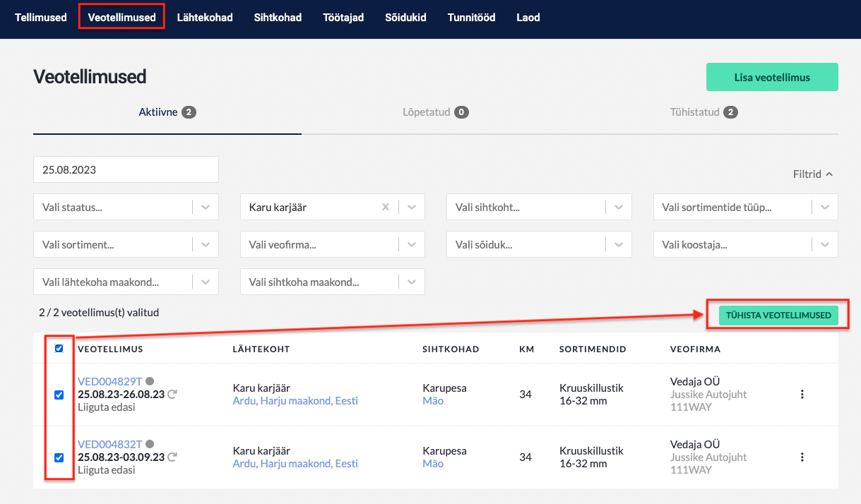Clear the Karu karjäär filter with the X
Image resolution: width=861 pixels, height=504 pixels.
[x=386, y=208]
